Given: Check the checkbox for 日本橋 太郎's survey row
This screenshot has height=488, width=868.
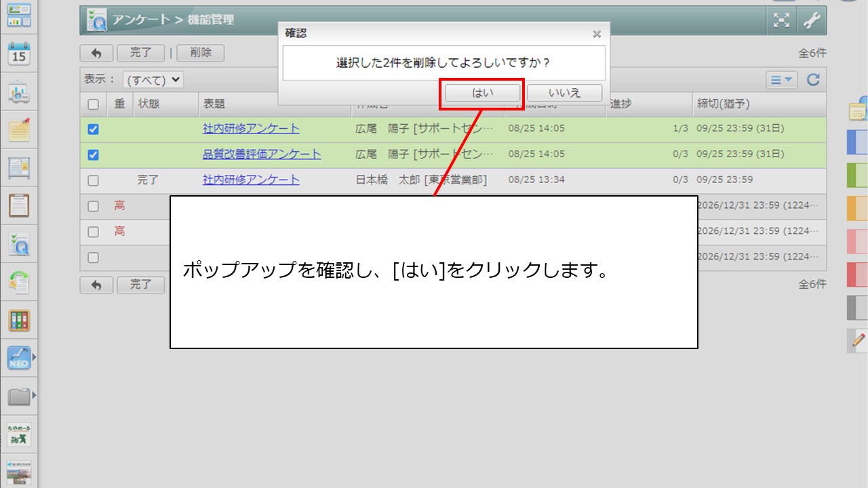Looking at the screenshot, I should pyautogui.click(x=94, y=181).
